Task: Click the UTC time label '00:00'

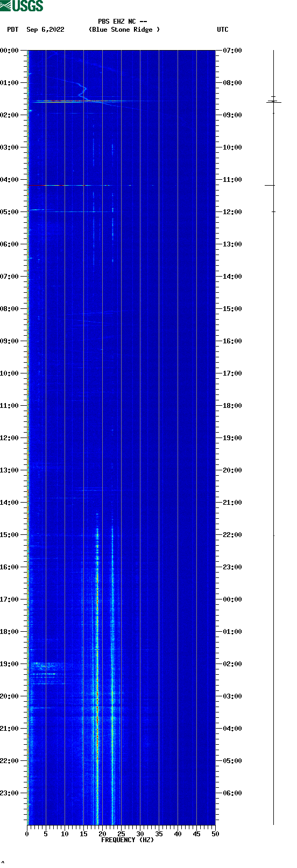Action: tap(232, 599)
